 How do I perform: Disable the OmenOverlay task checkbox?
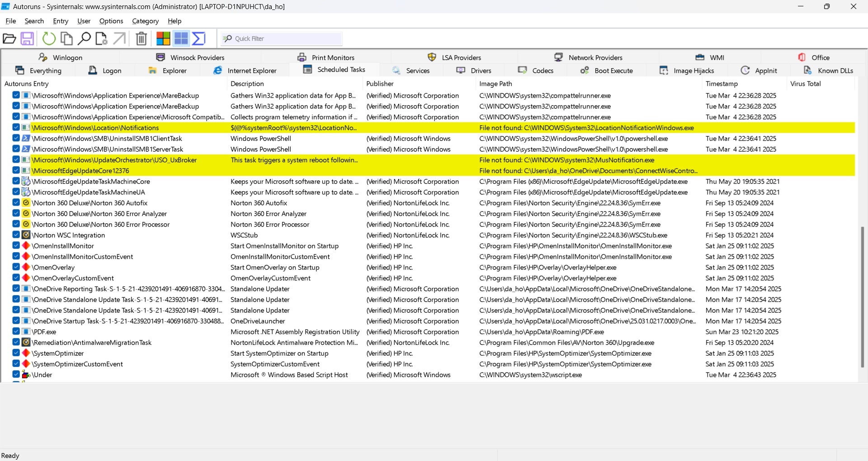(16, 267)
